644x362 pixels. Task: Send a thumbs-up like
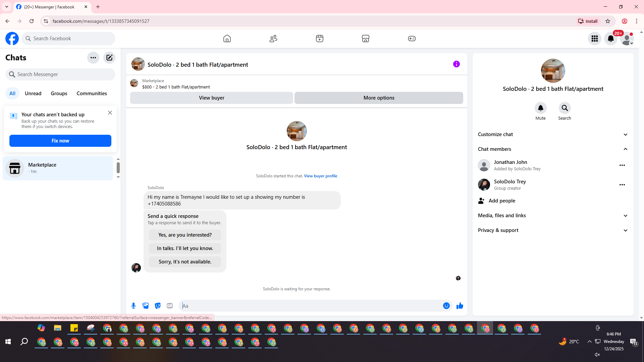coord(460,306)
